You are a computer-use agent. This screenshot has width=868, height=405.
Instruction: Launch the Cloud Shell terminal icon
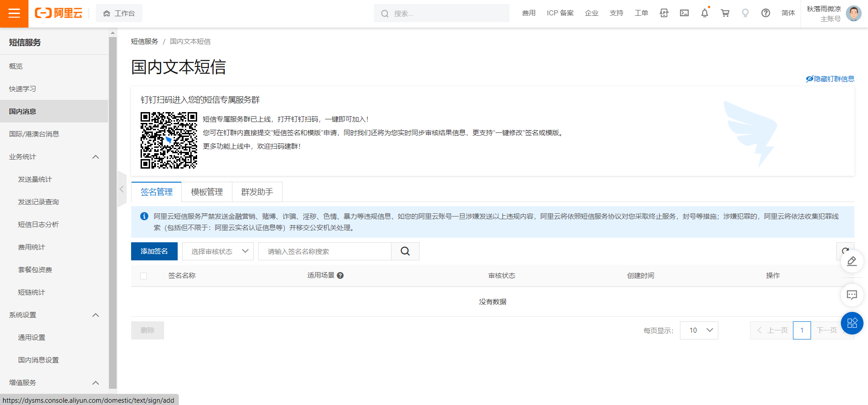coord(684,13)
